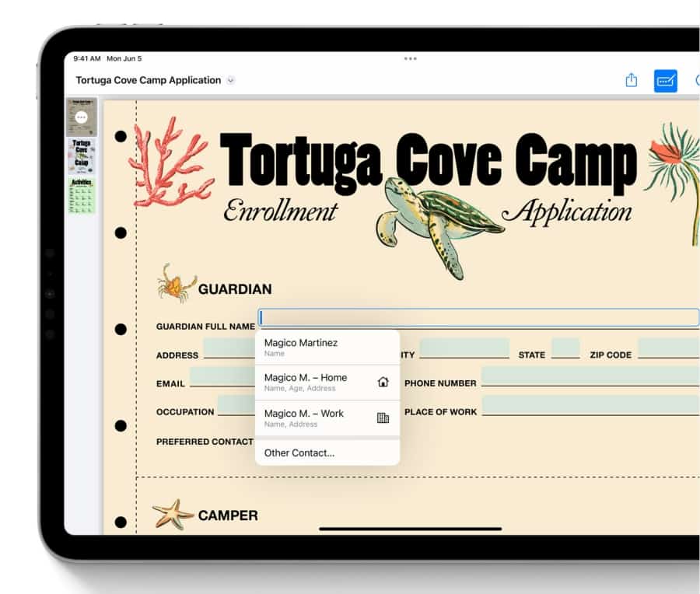Click the building icon beside Work contact
The width and height of the screenshot is (700, 594).
tap(383, 418)
